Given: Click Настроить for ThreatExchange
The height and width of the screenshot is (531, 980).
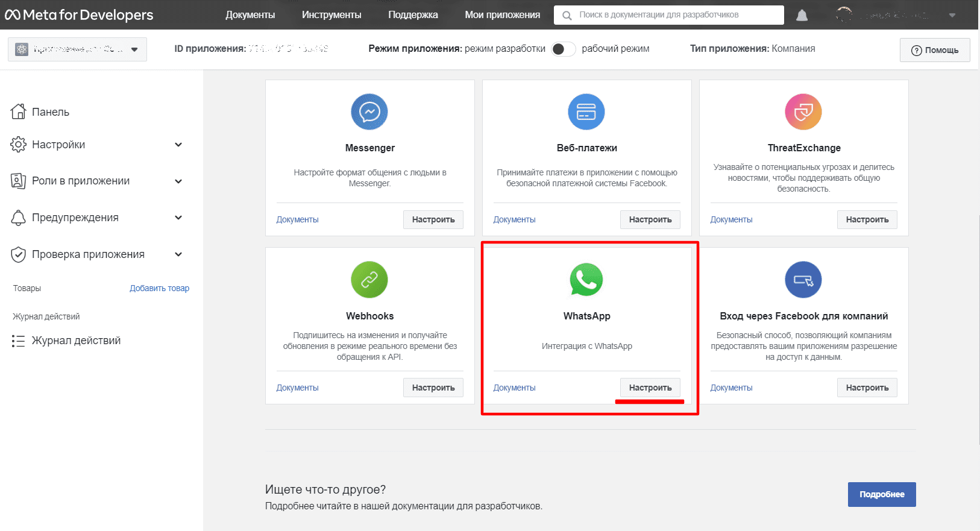Looking at the screenshot, I should [867, 219].
